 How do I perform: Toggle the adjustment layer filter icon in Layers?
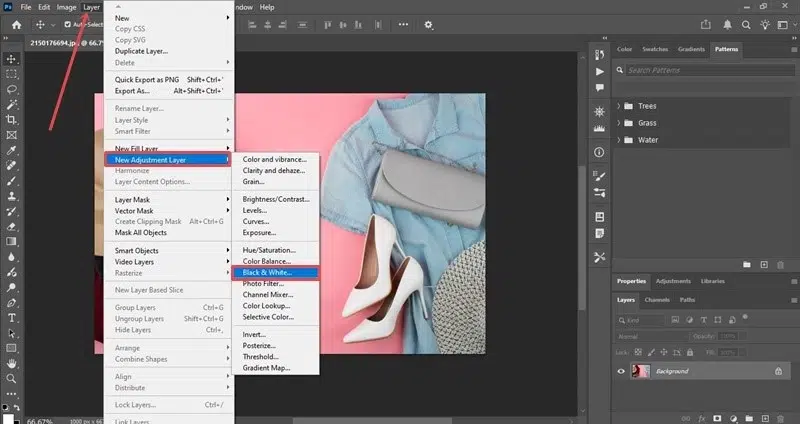coord(690,320)
